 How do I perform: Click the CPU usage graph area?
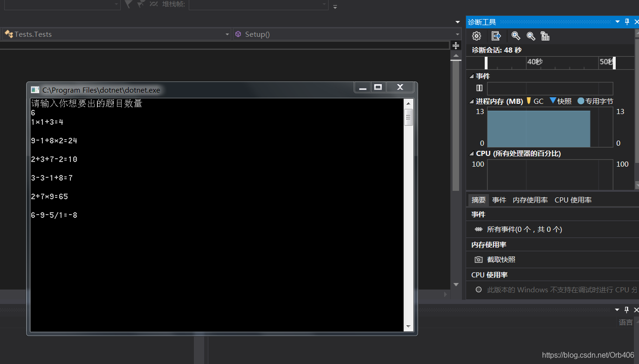click(550, 175)
